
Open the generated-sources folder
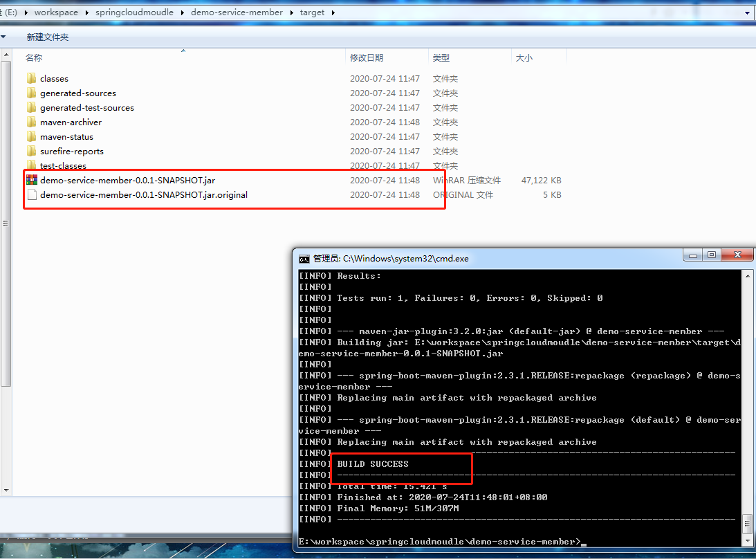pyautogui.click(x=76, y=93)
